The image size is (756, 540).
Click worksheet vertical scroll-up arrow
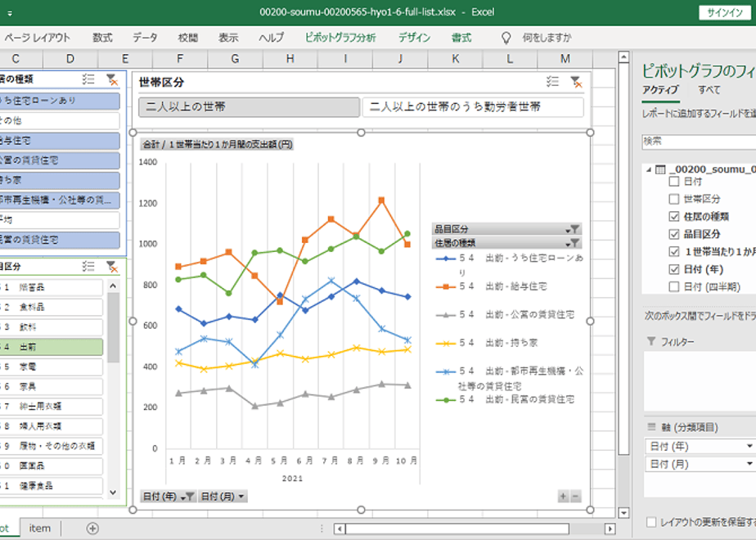[623, 57]
